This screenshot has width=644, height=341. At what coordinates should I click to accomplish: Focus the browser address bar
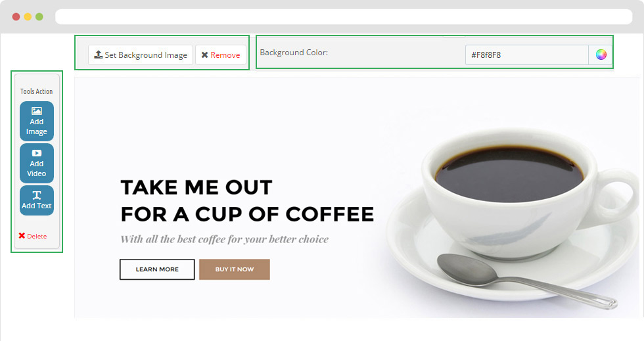[344, 17]
